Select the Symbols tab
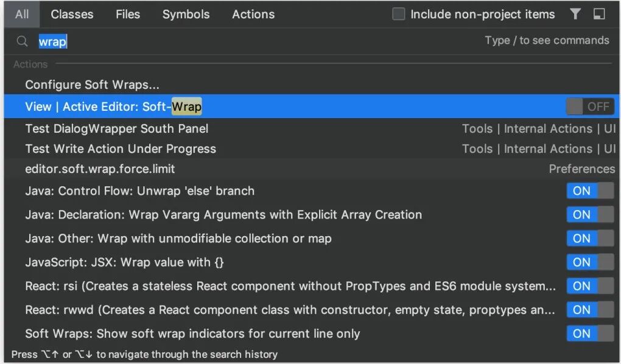 pyautogui.click(x=186, y=14)
